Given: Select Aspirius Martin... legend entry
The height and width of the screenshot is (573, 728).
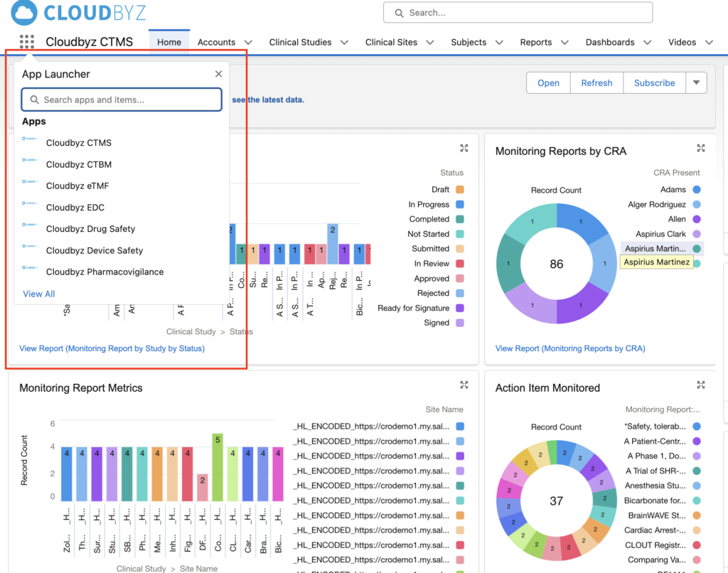Looking at the screenshot, I should click(x=663, y=248).
